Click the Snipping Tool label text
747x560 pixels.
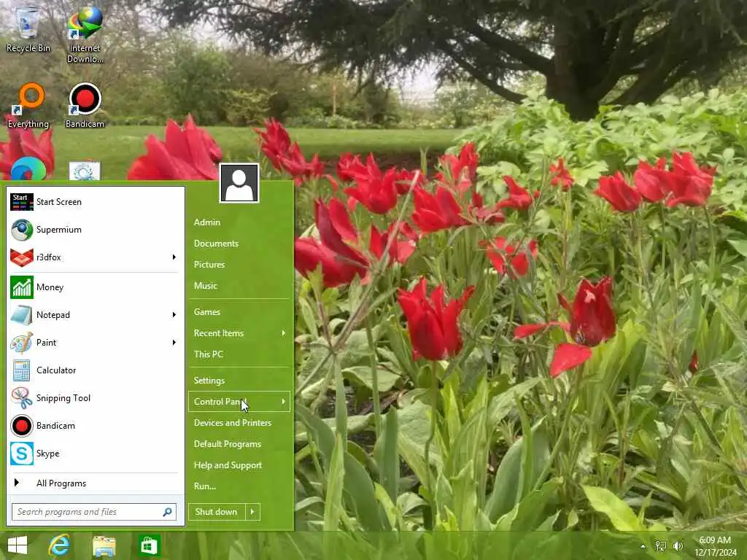click(x=63, y=398)
